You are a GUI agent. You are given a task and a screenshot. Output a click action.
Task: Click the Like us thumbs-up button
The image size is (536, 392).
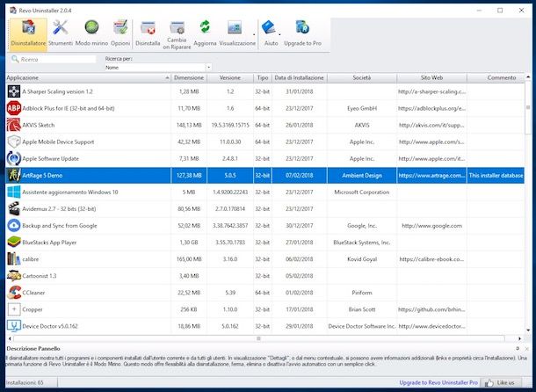[x=502, y=382]
